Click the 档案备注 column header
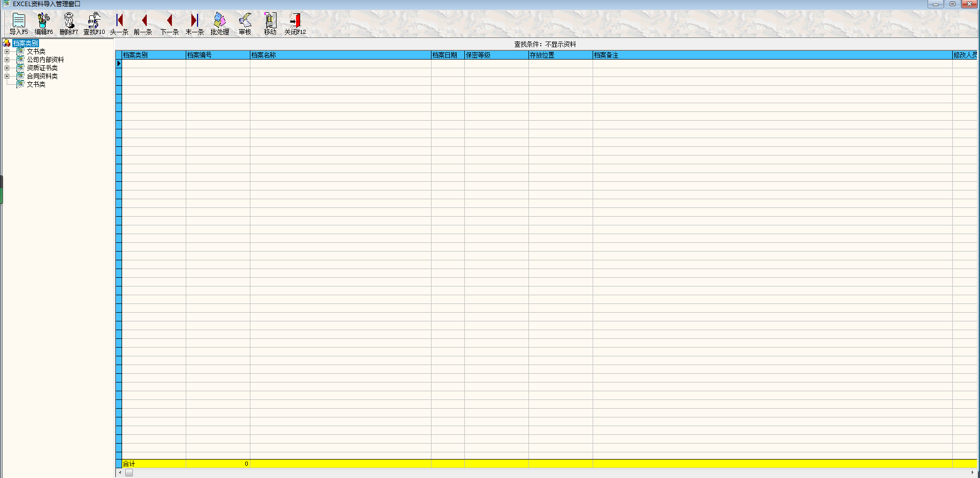The image size is (980, 478). point(772,55)
